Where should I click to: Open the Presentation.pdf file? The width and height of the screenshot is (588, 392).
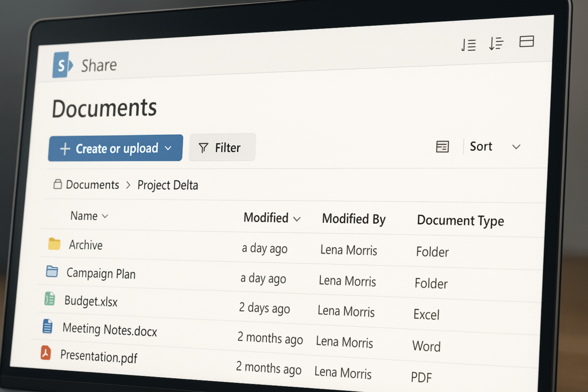99,356
